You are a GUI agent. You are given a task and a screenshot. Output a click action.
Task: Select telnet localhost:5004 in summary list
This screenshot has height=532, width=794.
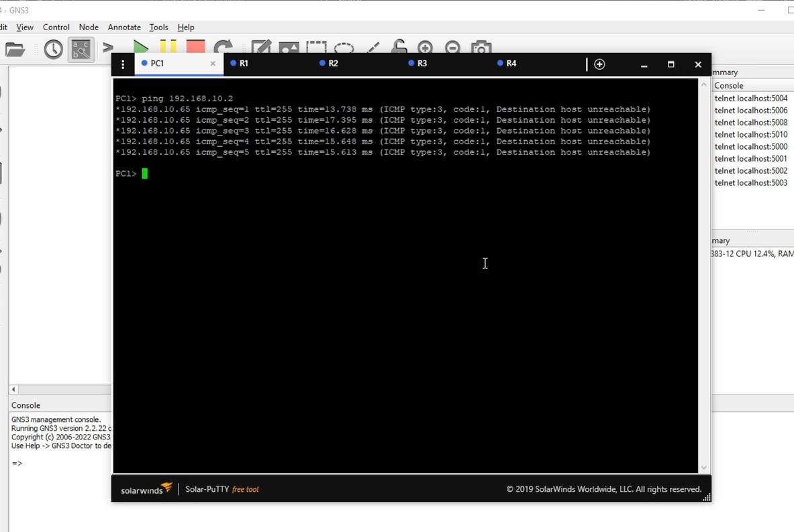pos(751,98)
